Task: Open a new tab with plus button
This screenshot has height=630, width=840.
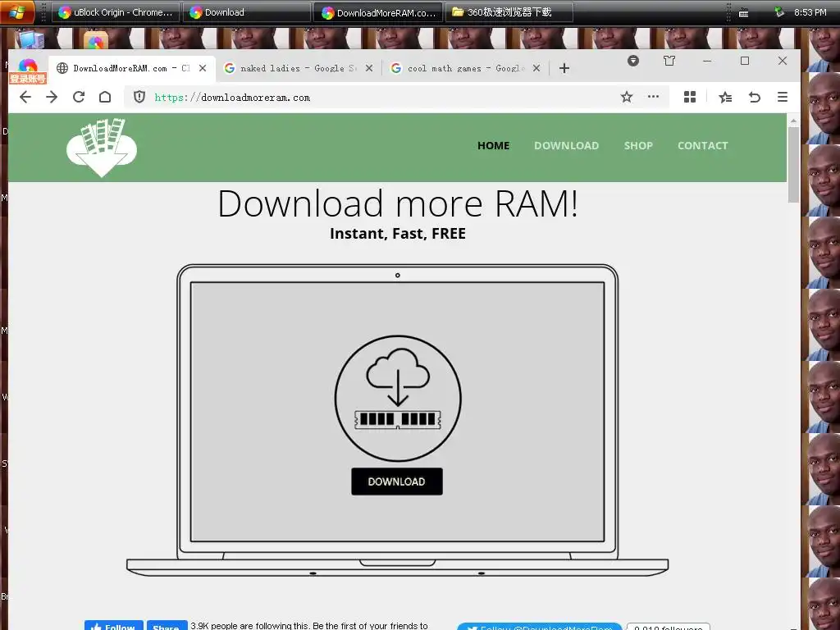Action: pos(564,68)
